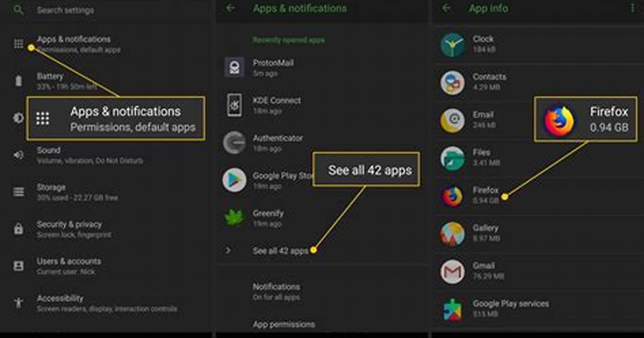Open Authenticator from recent apps
The image size is (644, 338).
click(x=323, y=143)
